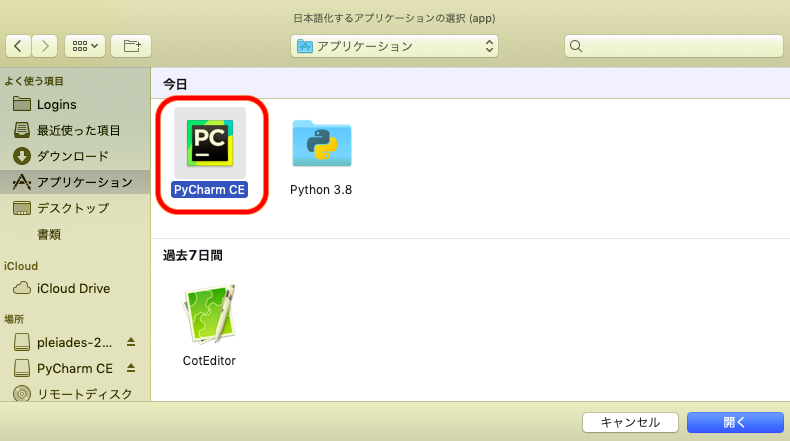The image size is (790, 441).
Task: Click the 開く button
Action: pyautogui.click(x=735, y=422)
